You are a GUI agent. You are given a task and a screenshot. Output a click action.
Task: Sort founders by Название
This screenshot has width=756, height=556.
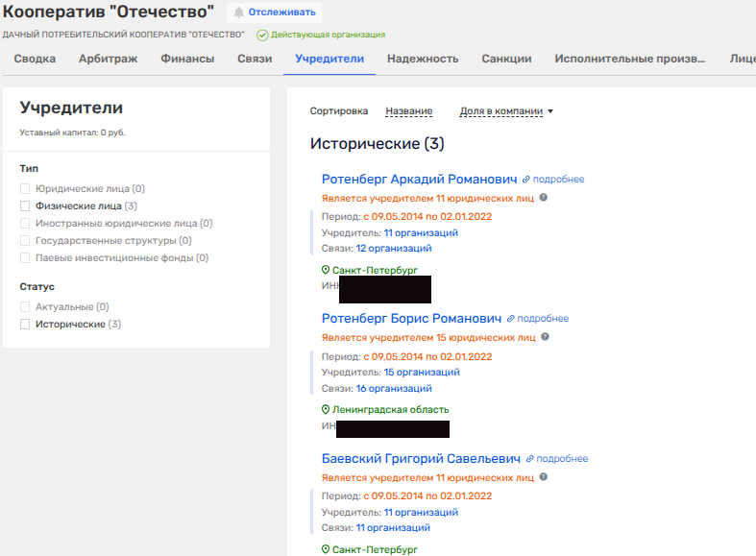point(408,111)
